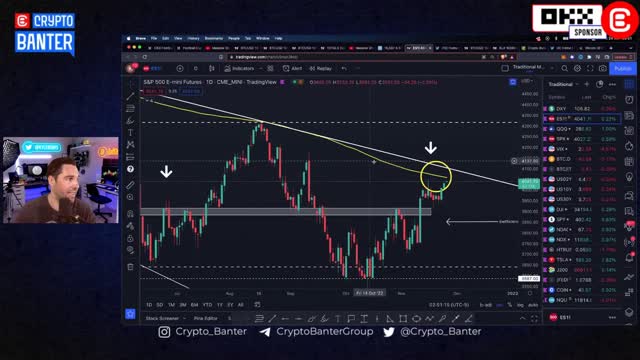Open the Apple menu
640x360 pixels.
point(129,38)
